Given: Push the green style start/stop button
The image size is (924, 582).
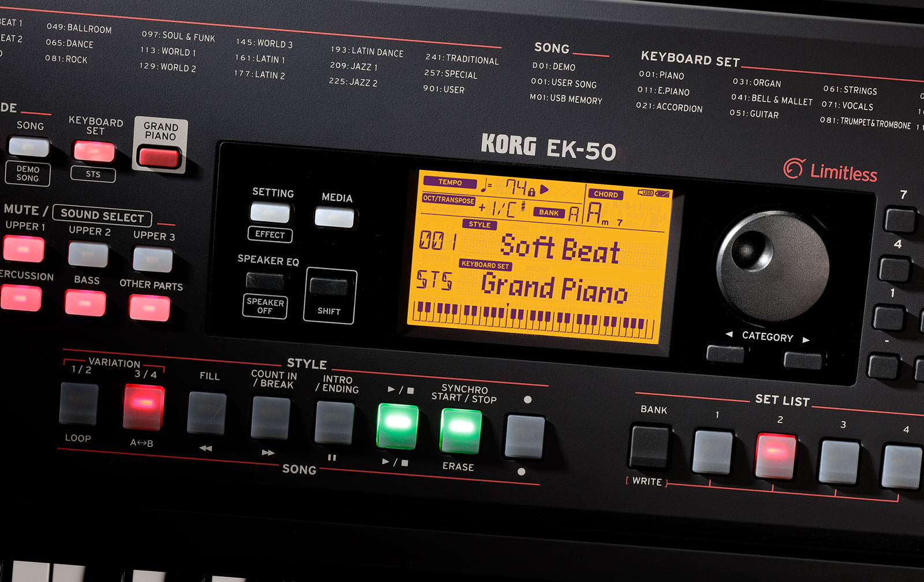Looking at the screenshot, I should (397, 427).
